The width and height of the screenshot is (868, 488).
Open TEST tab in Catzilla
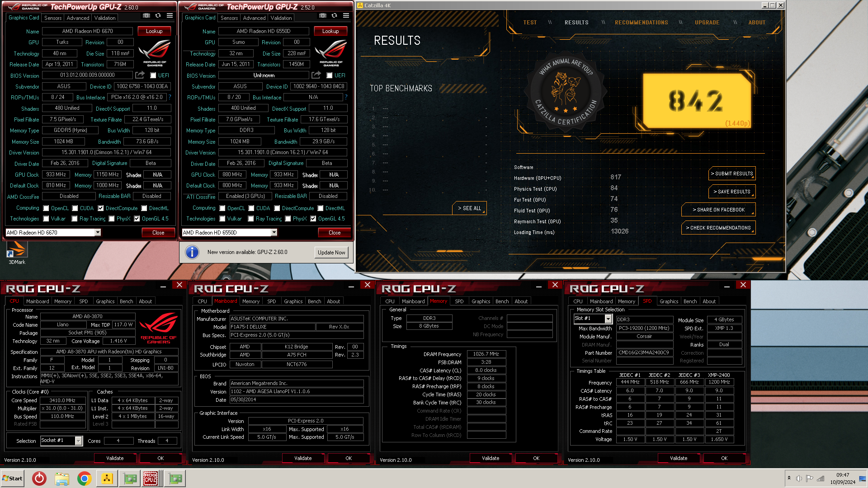530,22
